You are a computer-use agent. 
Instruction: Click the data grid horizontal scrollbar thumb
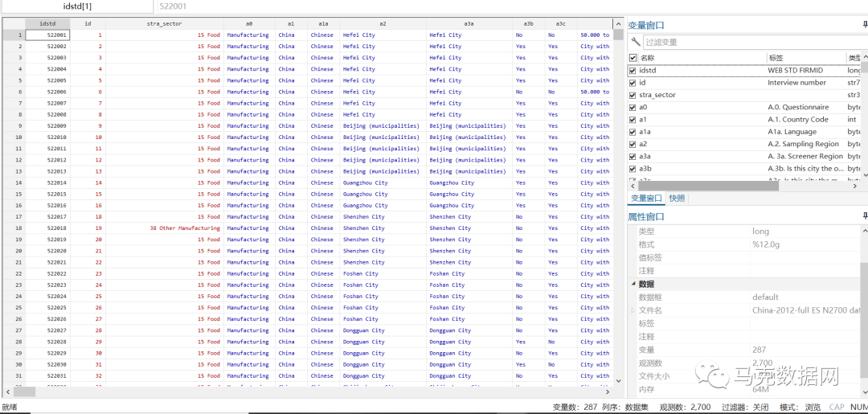(24, 391)
